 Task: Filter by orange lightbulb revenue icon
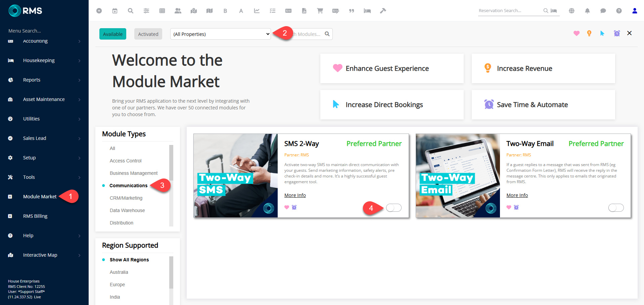tap(589, 33)
